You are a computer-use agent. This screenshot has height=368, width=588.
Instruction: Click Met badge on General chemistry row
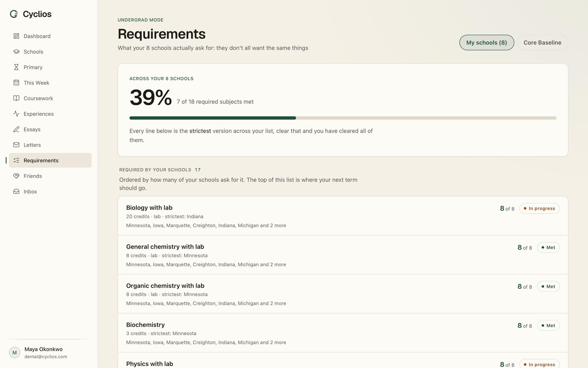(x=548, y=248)
